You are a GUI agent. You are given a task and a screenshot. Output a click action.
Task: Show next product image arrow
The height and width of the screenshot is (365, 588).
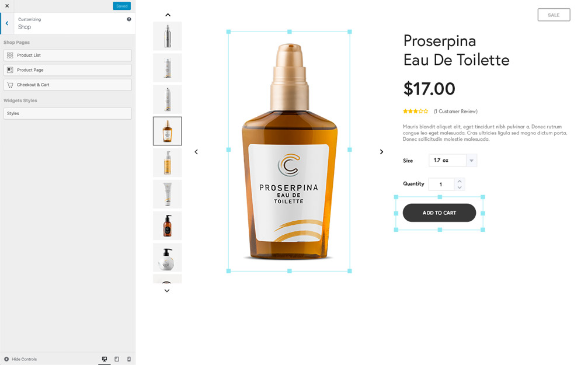coord(381,152)
